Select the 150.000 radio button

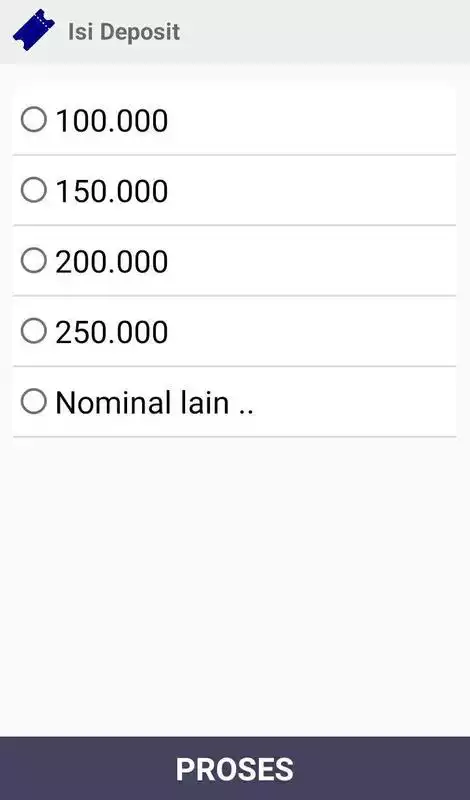point(34,190)
